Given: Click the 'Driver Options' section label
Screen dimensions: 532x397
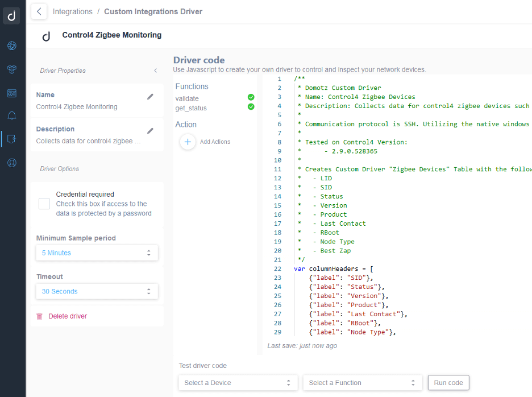Looking at the screenshot, I should point(59,169).
